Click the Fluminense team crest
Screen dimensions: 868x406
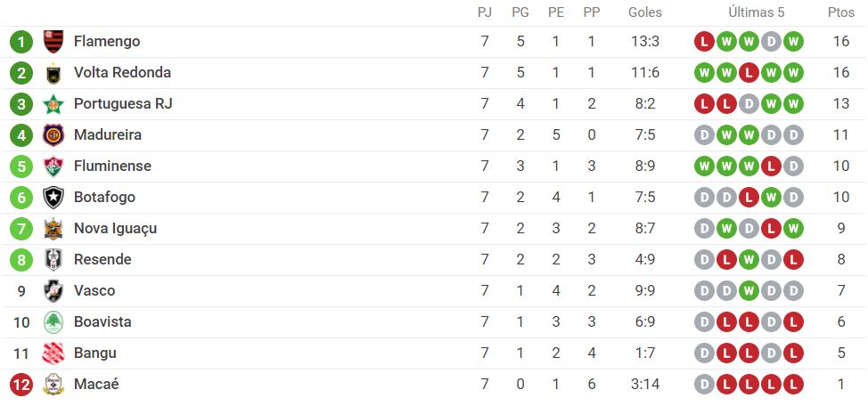coord(53,166)
